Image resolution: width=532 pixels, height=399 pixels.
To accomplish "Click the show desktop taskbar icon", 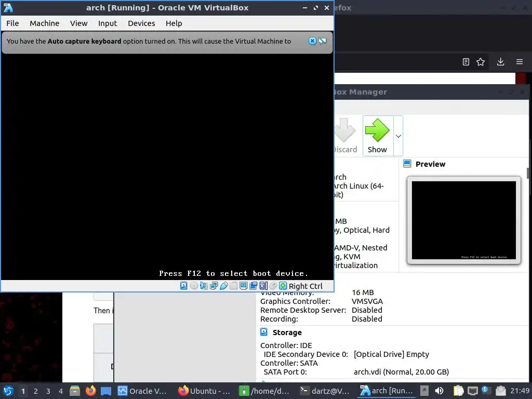I will point(106,391).
